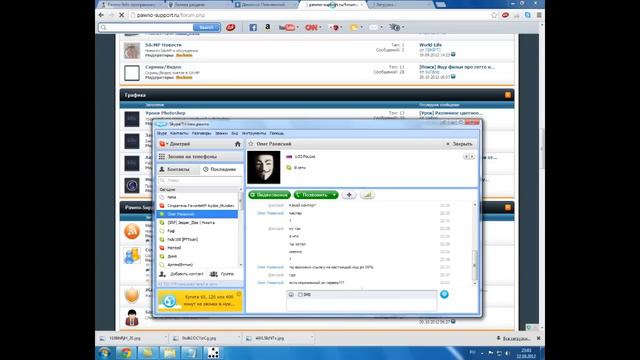The image size is (640, 360).
Task: Select the selected Олег Раевский contact row
Action: pos(197,214)
